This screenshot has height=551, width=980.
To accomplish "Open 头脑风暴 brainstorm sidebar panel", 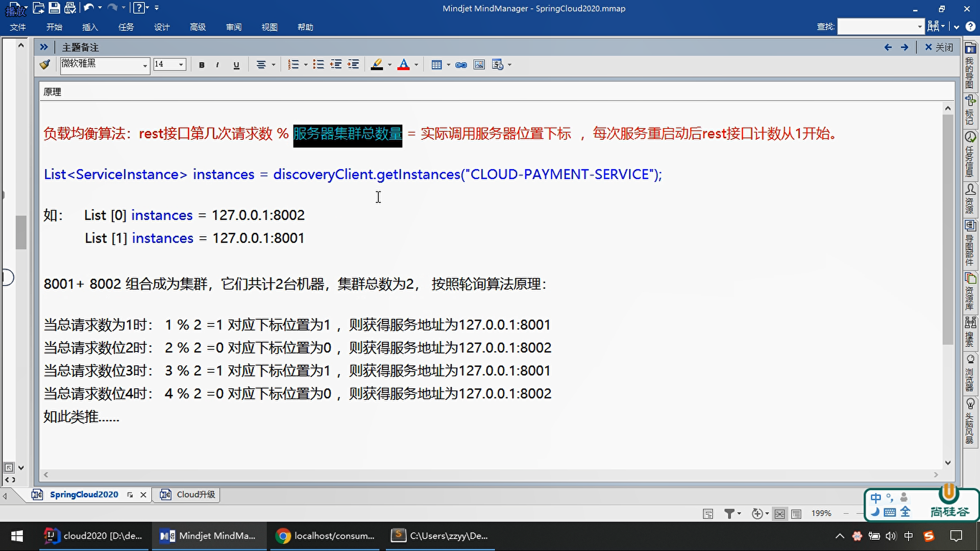I will 970,421.
